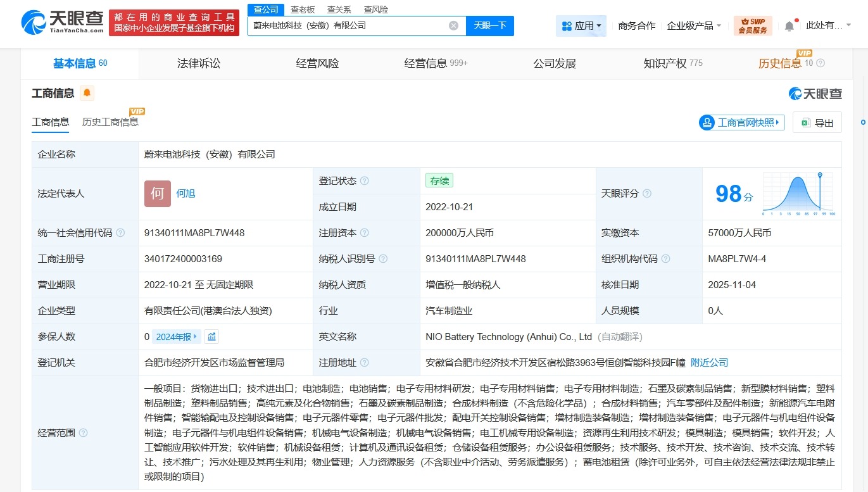
Task: Open the 何旭 legal representative link
Action: click(186, 193)
